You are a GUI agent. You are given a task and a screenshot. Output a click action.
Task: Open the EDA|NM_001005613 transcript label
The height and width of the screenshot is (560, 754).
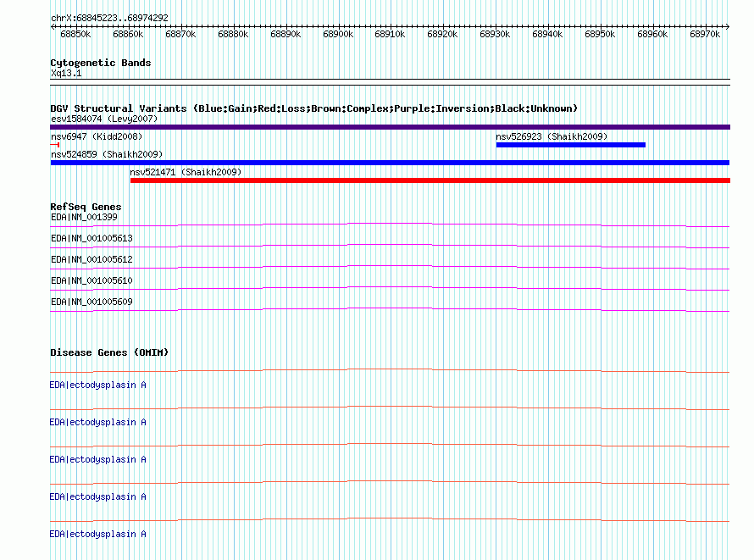(91, 238)
